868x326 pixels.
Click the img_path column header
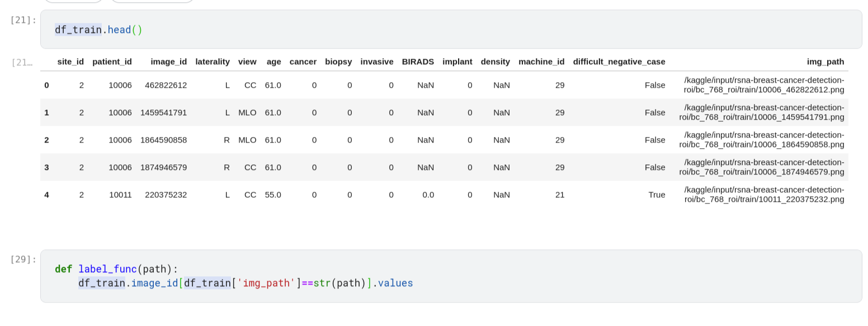825,62
